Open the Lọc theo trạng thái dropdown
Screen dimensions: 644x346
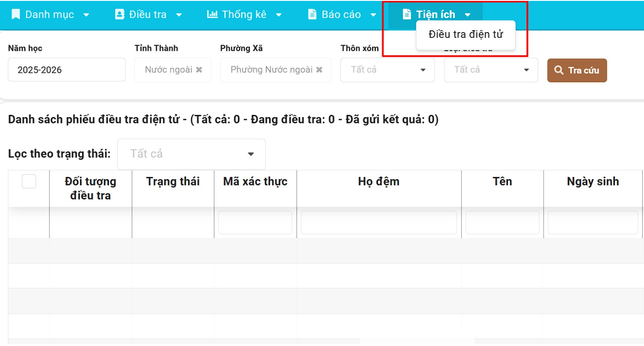[191, 154]
